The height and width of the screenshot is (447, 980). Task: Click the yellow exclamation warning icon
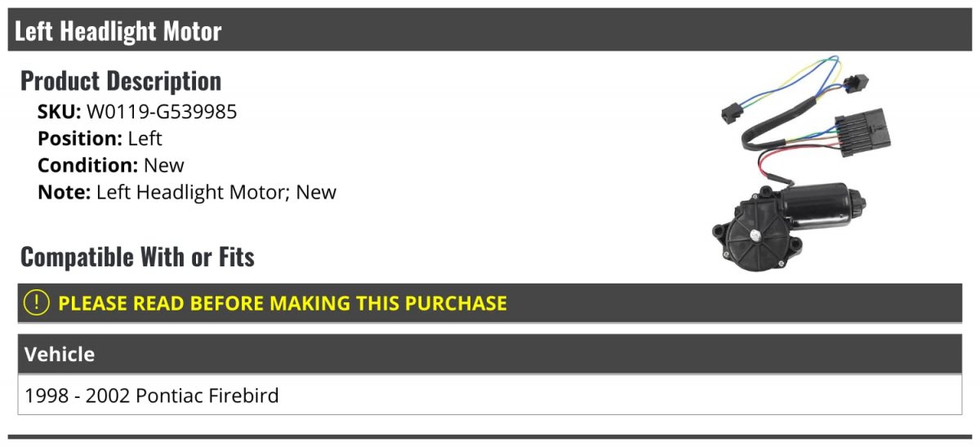37,303
